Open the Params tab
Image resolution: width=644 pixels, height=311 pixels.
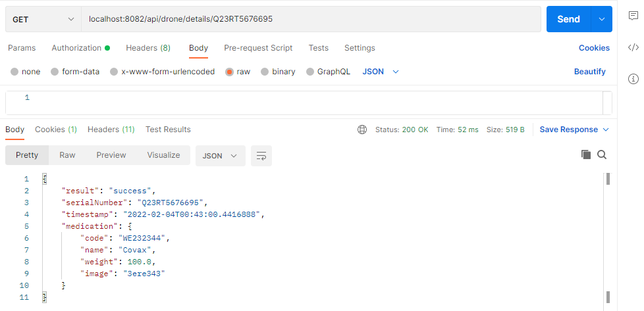(22, 48)
